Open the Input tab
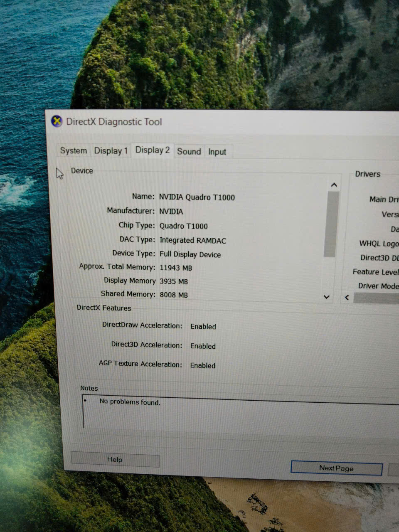The image size is (399, 532). coord(217,152)
